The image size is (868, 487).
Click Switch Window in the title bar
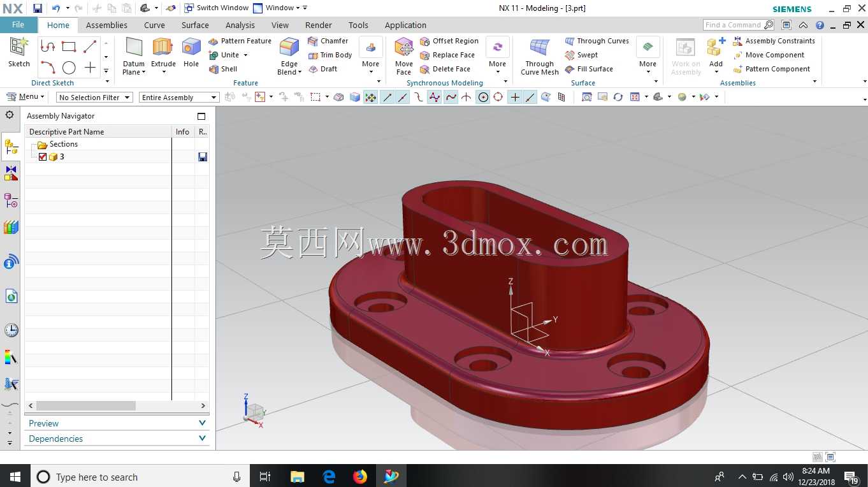[x=216, y=8]
